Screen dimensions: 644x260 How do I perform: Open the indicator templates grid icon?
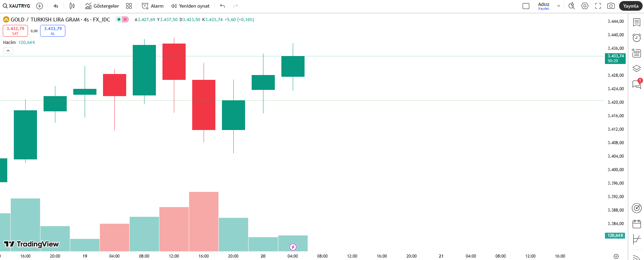tap(129, 6)
